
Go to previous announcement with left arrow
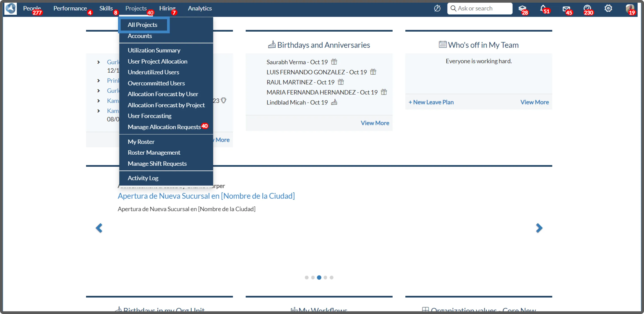point(99,228)
